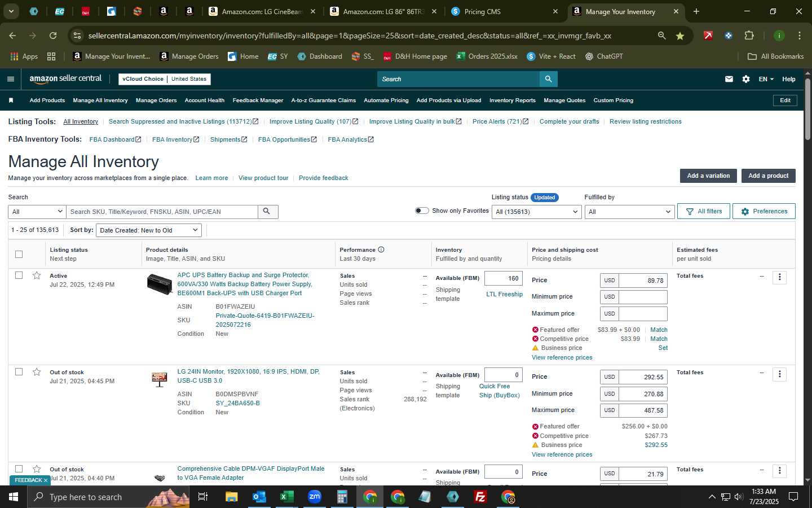This screenshot has width=812, height=508.
Task: Open Feedback Manager in navigation bar
Action: (258, 100)
